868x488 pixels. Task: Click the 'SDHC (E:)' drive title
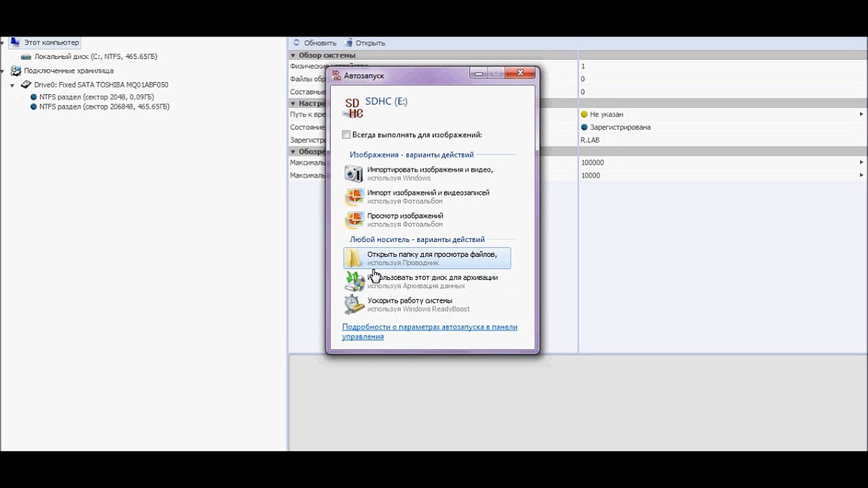387,102
